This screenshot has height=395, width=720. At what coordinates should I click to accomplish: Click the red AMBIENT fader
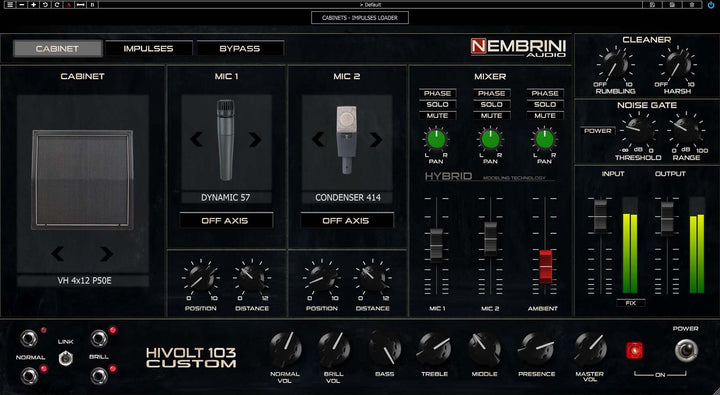coord(546,266)
